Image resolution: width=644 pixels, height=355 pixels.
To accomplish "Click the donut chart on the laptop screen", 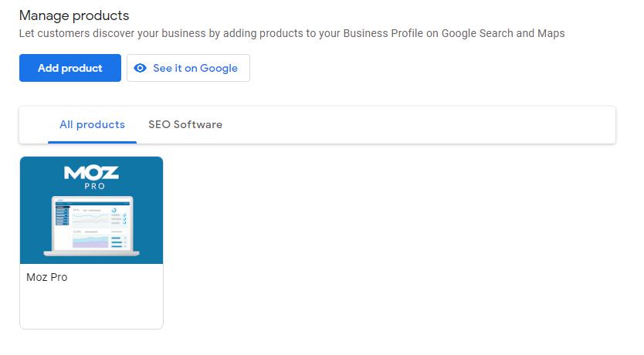I will 114,209.
